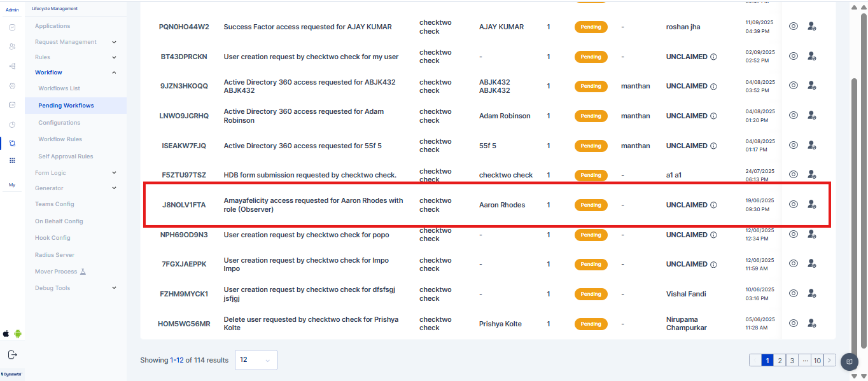
Task: View details eye icon for Aaron Rhodes request
Action: 794,205
